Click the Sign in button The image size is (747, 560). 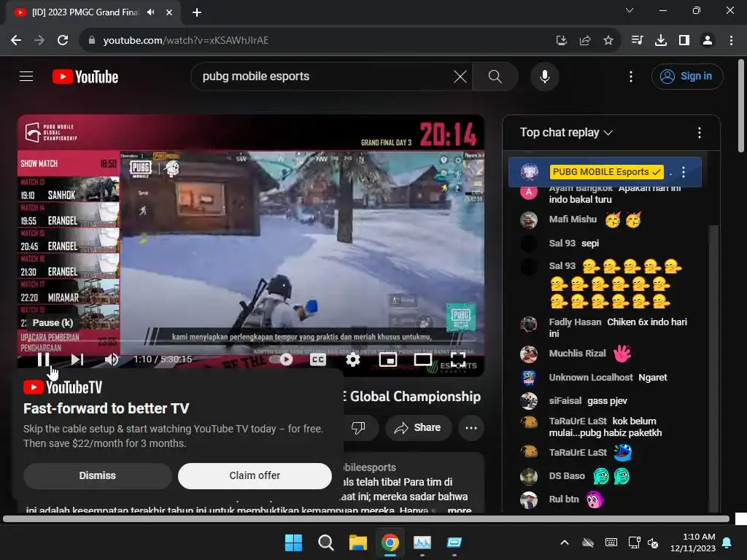coord(687,76)
